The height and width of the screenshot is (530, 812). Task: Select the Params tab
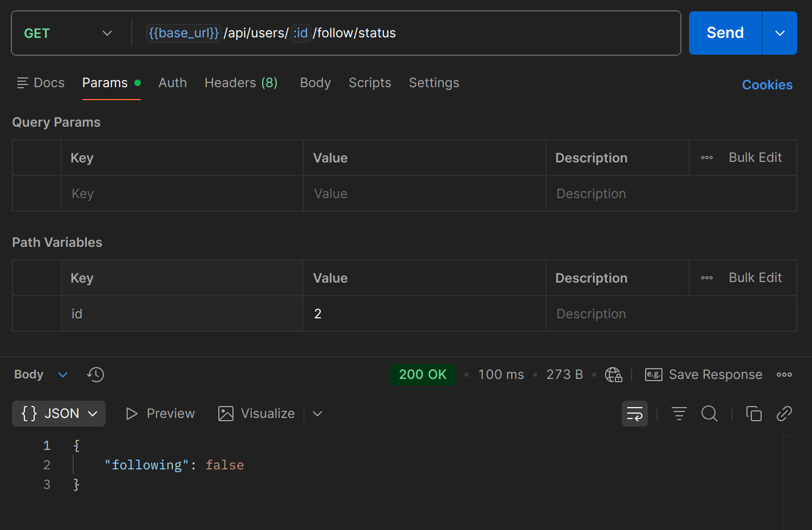[x=111, y=83]
